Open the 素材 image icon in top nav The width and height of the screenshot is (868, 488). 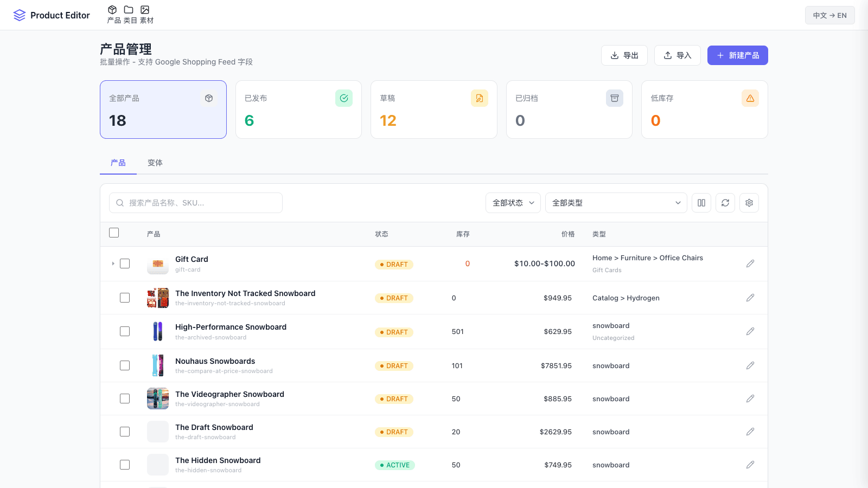145,10
